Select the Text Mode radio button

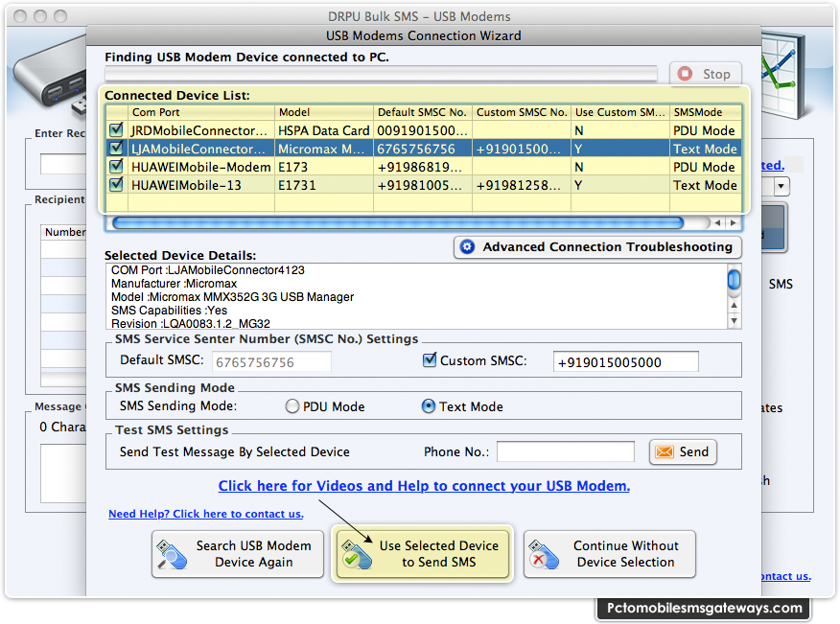pos(428,406)
